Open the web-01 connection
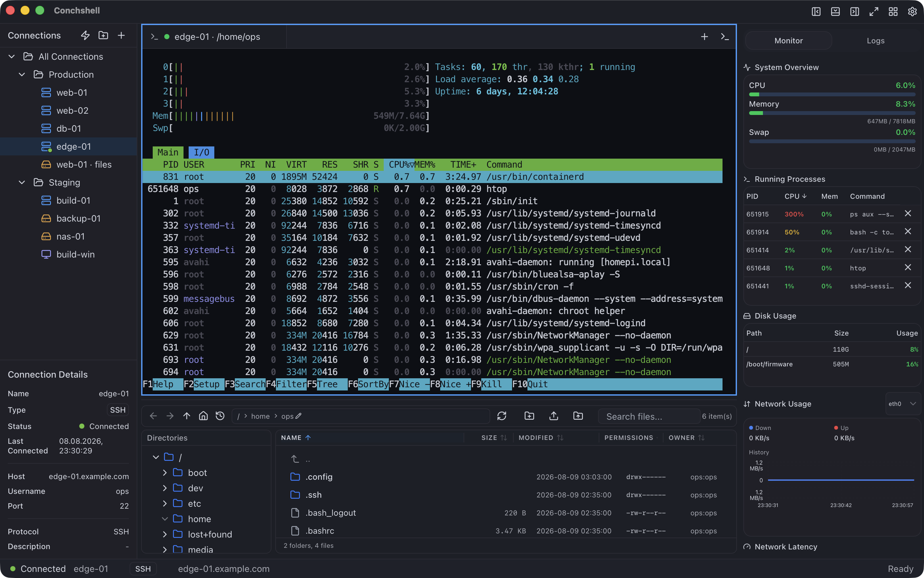Viewport: 924px width, 578px height. coord(69,92)
